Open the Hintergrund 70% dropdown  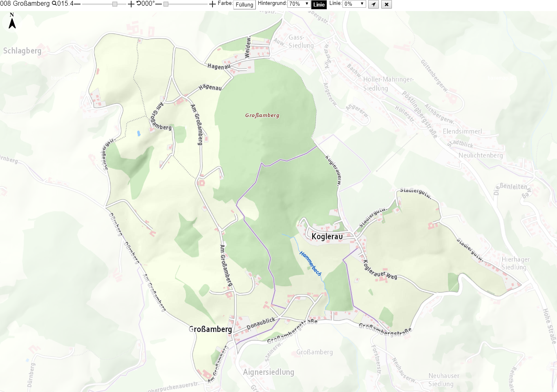[299, 4]
